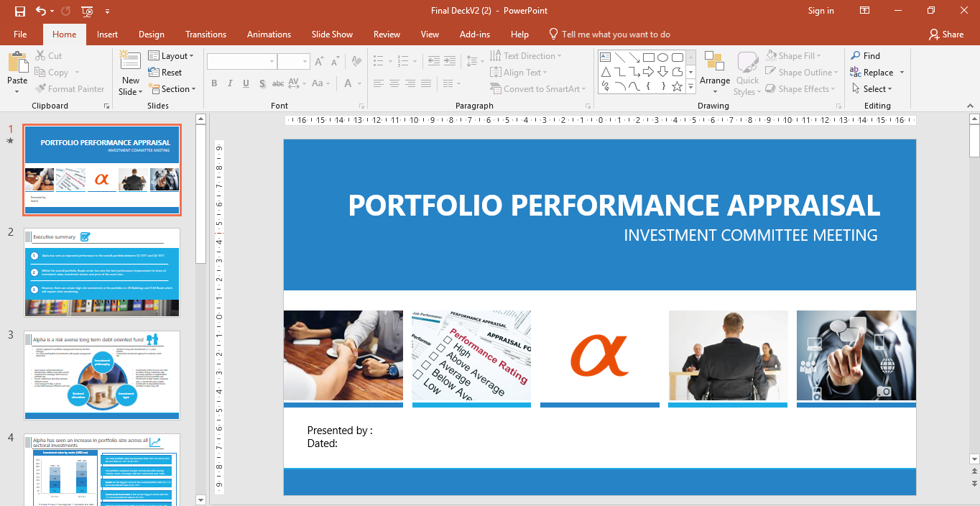Open the Review tab
The image size is (980, 506).
tap(387, 34)
